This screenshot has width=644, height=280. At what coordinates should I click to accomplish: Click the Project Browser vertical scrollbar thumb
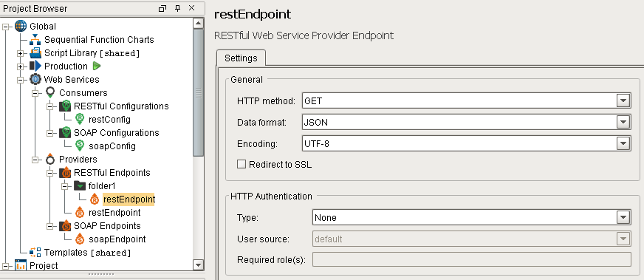tap(199, 93)
